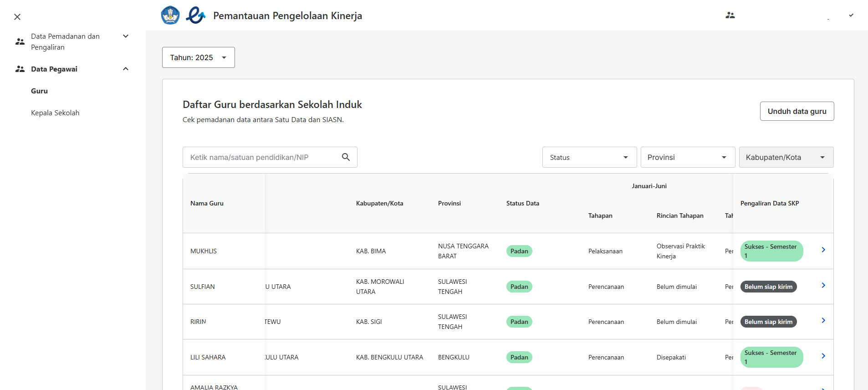Screen dimensions: 868x390
Task: Click the BENGKULU province cell
Action: click(x=454, y=357)
